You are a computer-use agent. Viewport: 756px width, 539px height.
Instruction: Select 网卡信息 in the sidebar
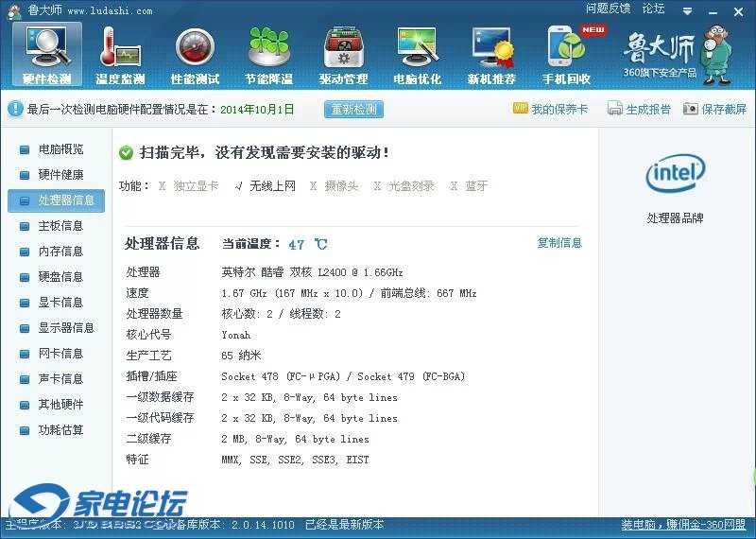(56, 354)
